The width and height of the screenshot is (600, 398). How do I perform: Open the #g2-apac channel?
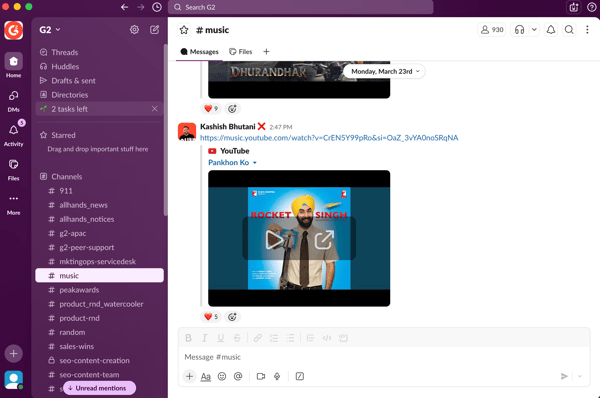[x=100, y=233]
